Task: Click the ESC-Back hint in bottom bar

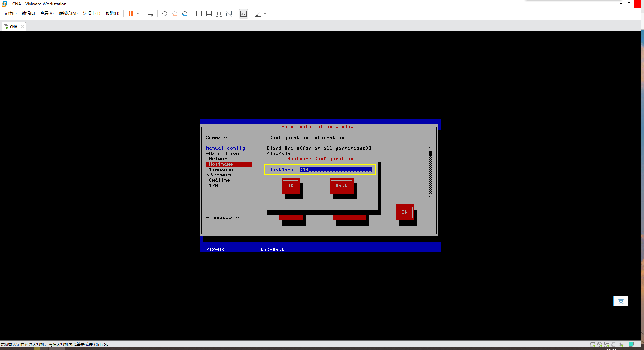Action: [272, 250]
